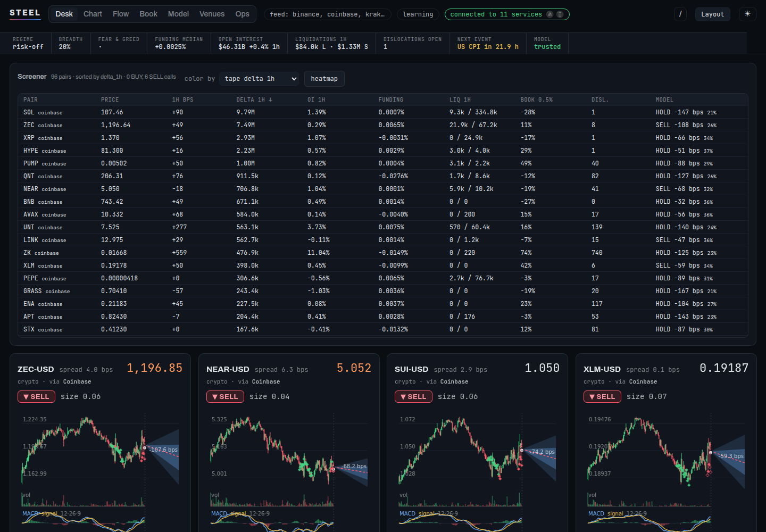Click the feed sources pill
Screen dimensions: 766x532
(x=328, y=14)
